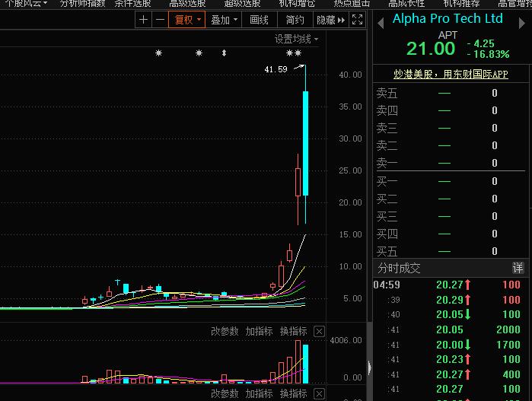Click the up-down arrow event marker

click(x=224, y=53)
